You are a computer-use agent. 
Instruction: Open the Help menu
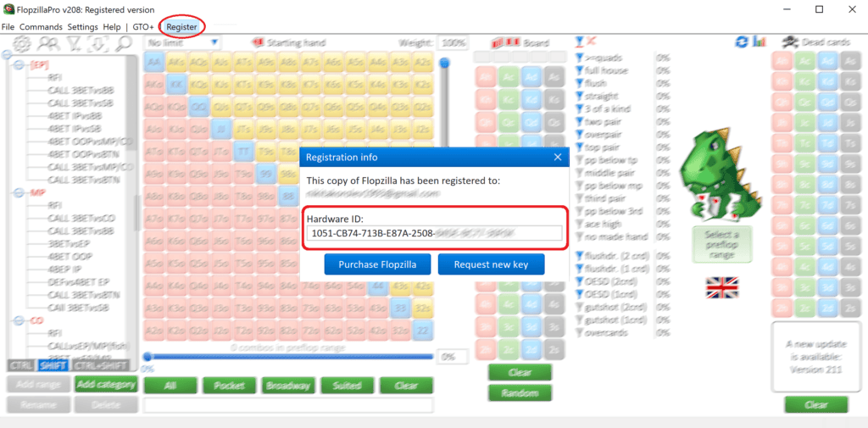111,26
